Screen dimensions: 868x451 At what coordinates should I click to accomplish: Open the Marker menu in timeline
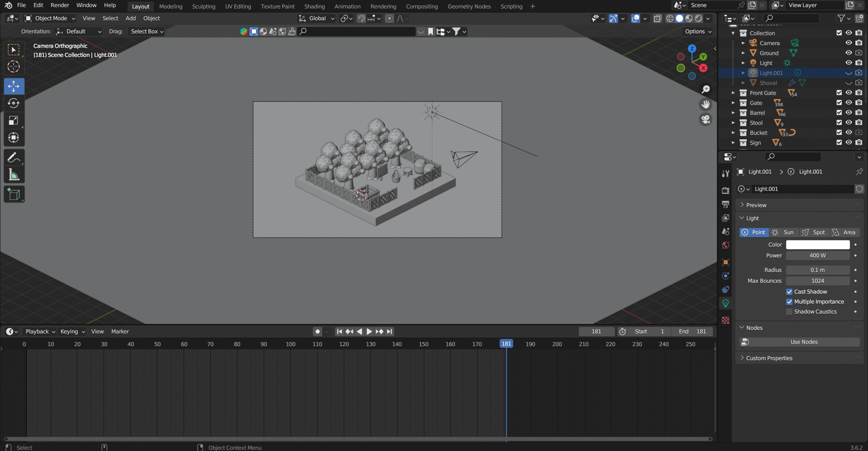click(120, 332)
